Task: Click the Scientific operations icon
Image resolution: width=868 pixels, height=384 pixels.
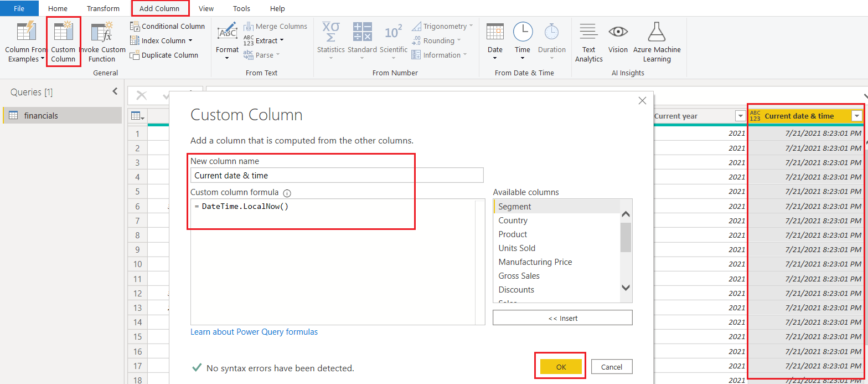Action: click(393, 32)
